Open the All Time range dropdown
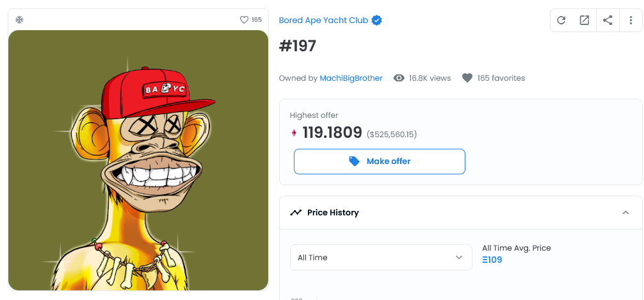The image size is (644, 300). [381, 258]
